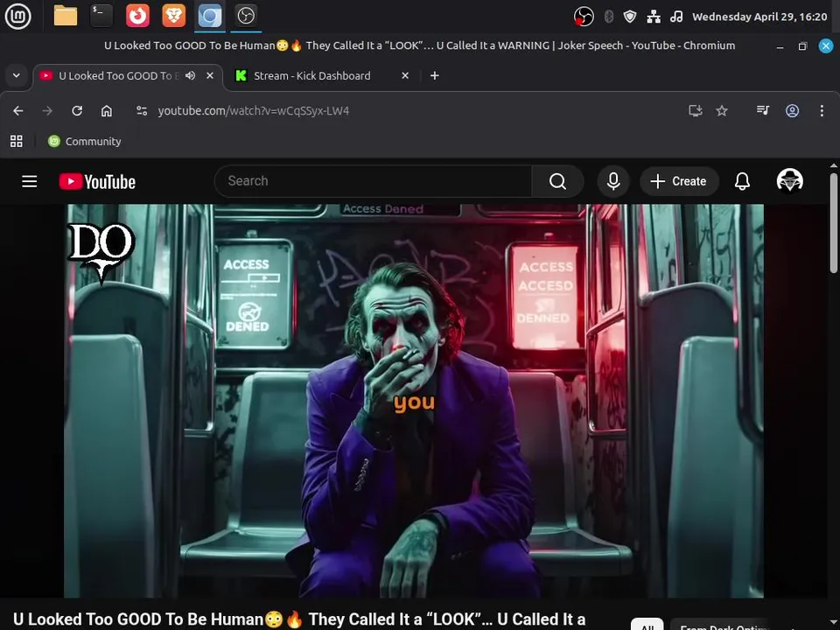Click the Joker video player to pause
The image size is (840, 630).
coord(414,401)
